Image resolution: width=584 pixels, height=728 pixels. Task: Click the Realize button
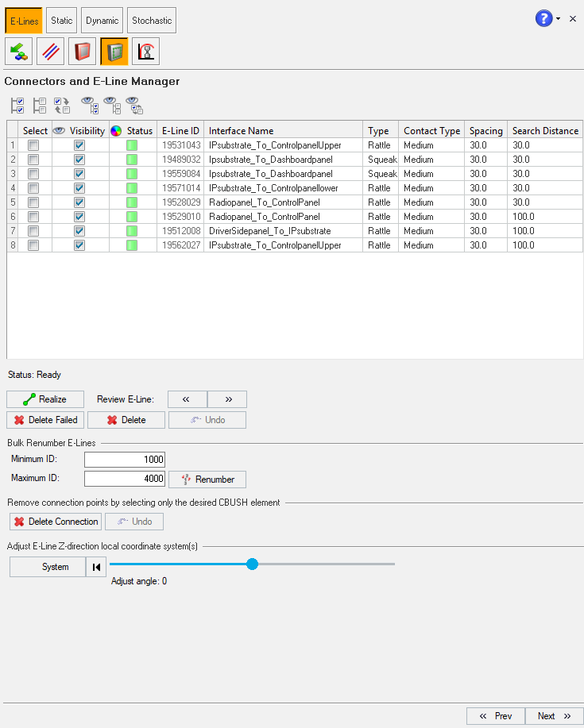pyautogui.click(x=45, y=399)
